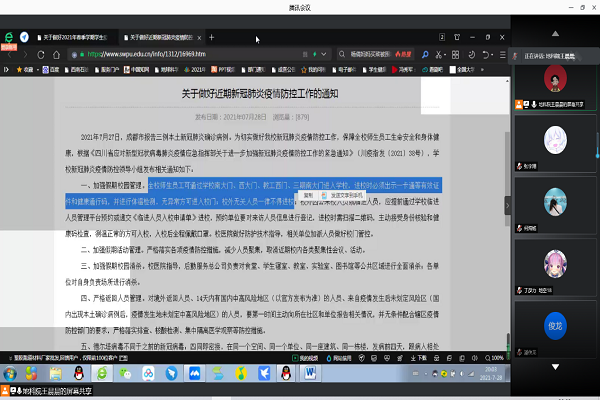This screenshot has width=600, height=400.
Task: Select the blue 俊龙 participant avatar
Action: pyautogui.click(x=553, y=325)
